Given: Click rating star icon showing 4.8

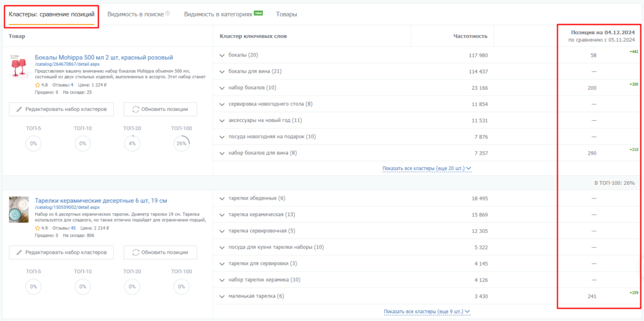Looking at the screenshot, I should [37, 85].
